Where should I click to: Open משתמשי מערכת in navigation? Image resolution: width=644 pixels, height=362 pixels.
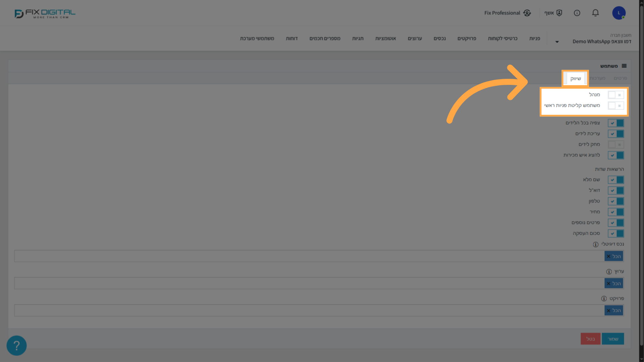pyautogui.click(x=257, y=39)
